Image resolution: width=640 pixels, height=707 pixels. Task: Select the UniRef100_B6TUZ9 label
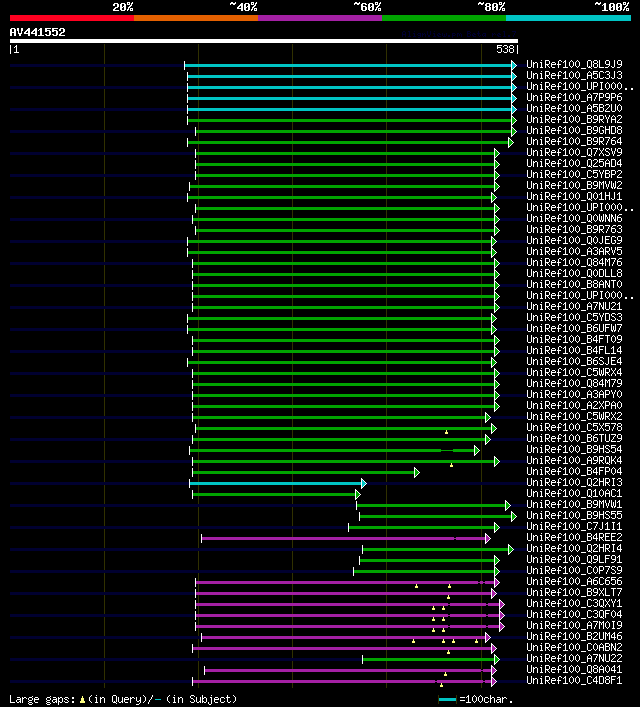click(574, 438)
